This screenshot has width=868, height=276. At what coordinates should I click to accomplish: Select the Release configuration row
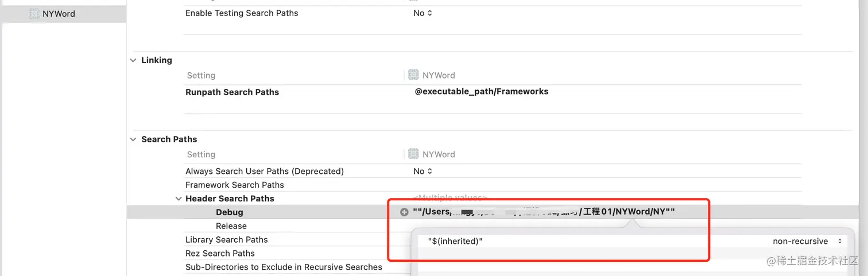click(231, 226)
